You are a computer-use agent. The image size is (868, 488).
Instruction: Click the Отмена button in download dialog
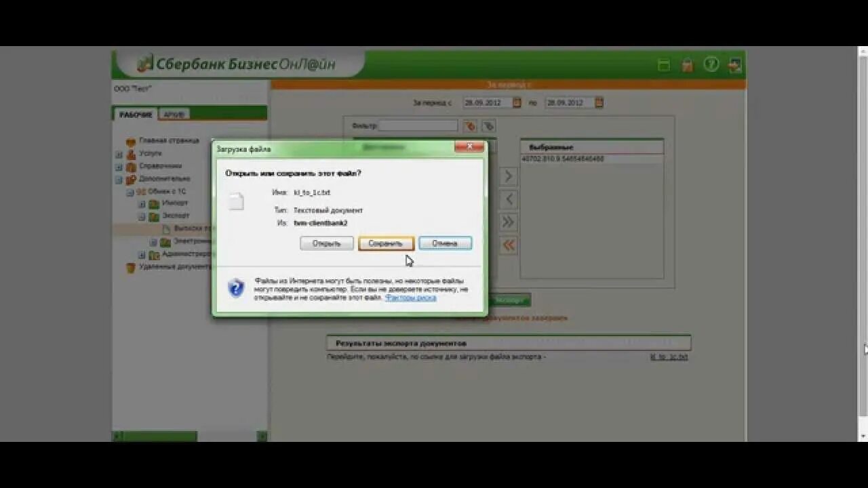(x=445, y=243)
